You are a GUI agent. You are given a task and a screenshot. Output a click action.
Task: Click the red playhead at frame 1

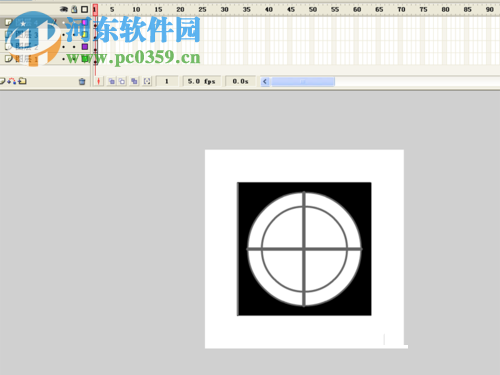[95, 10]
